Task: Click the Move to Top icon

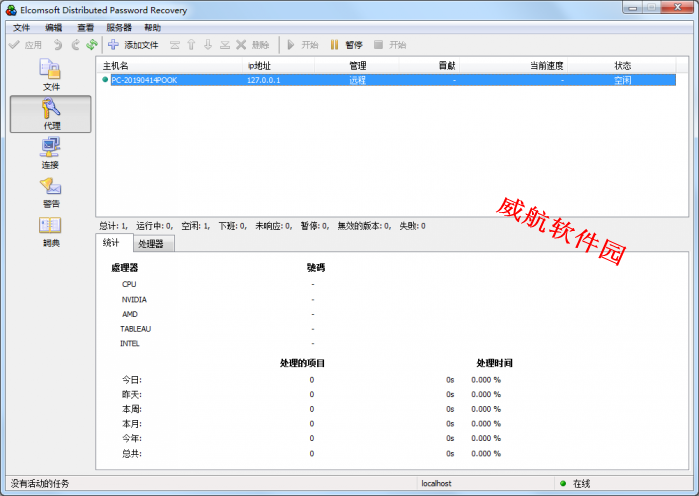Action: pos(175,45)
